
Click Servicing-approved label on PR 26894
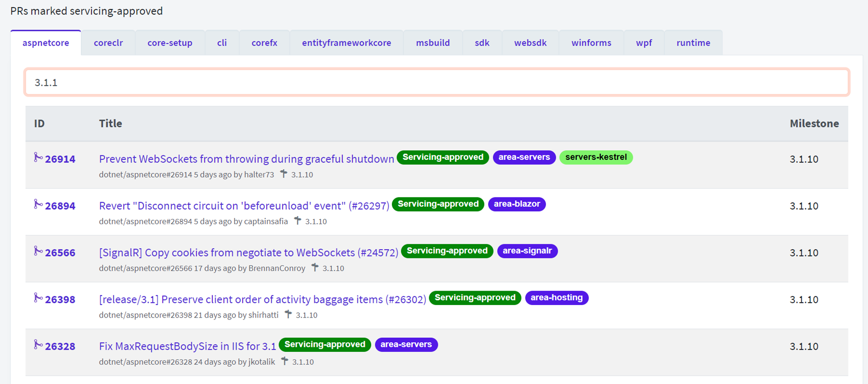(x=438, y=204)
